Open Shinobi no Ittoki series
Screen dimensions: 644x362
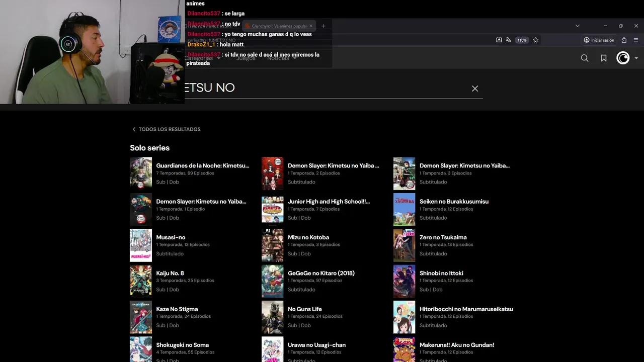[441, 274]
